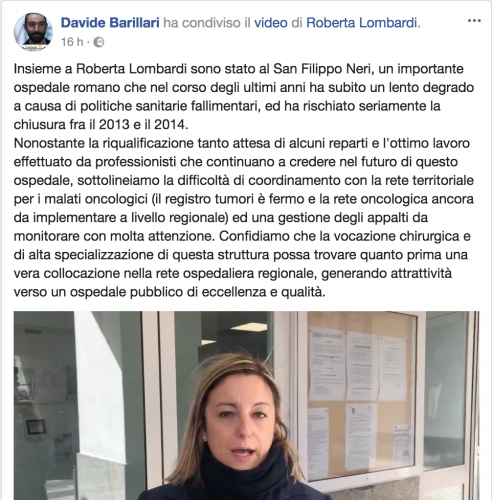This screenshot has width=492, height=500.
Task: Click the word "di" before Roberta Lombardi
Action: [297, 23]
